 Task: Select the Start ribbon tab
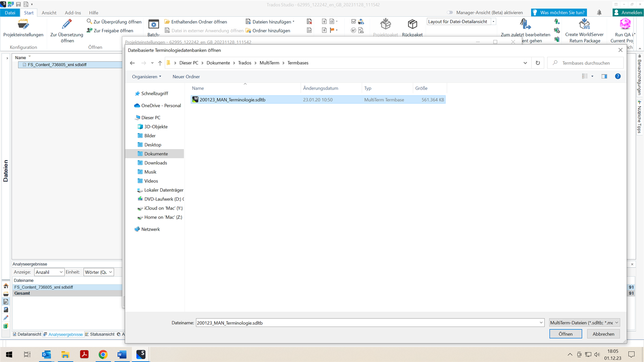(29, 13)
